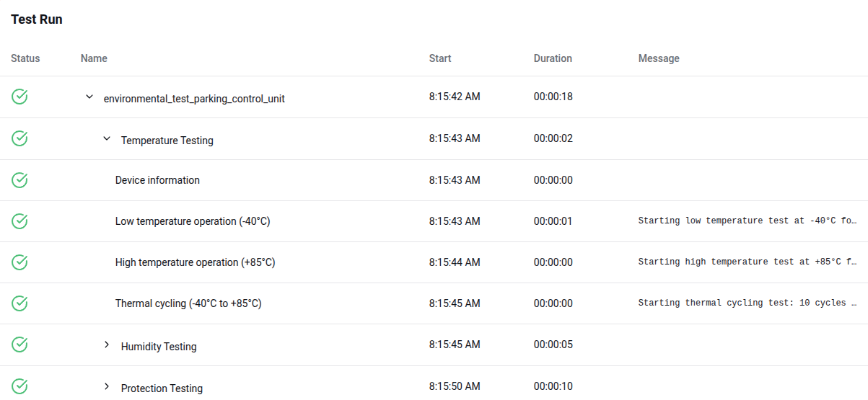Click the passed status icon for Humidity Testing

coord(20,345)
